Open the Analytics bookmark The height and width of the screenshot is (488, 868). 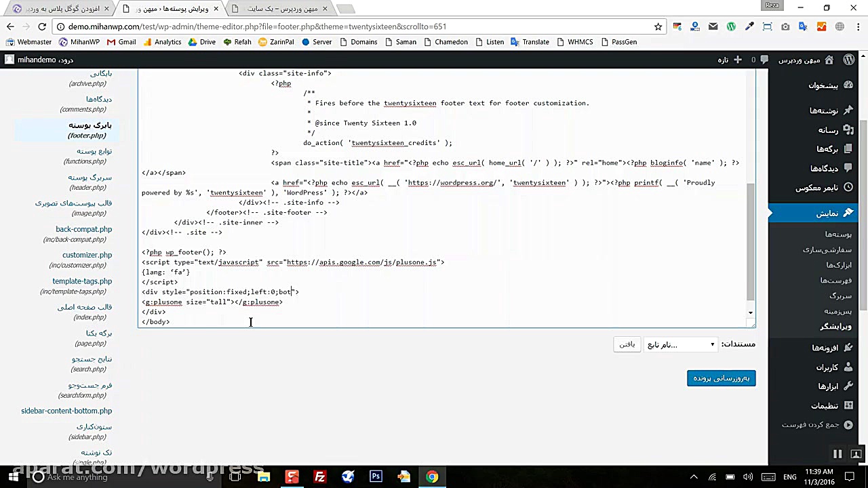(x=162, y=42)
